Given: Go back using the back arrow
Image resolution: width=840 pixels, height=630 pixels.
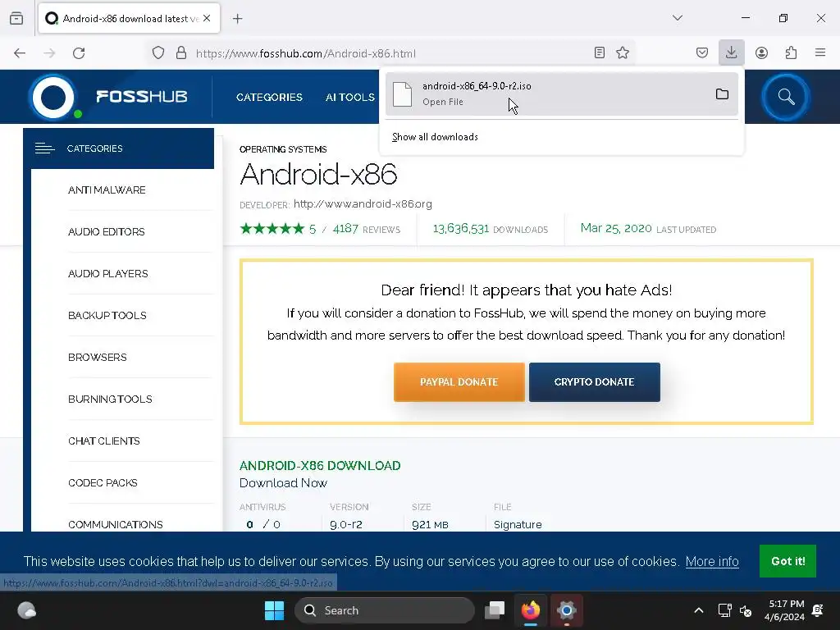Looking at the screenshot, I should (20, 53).
